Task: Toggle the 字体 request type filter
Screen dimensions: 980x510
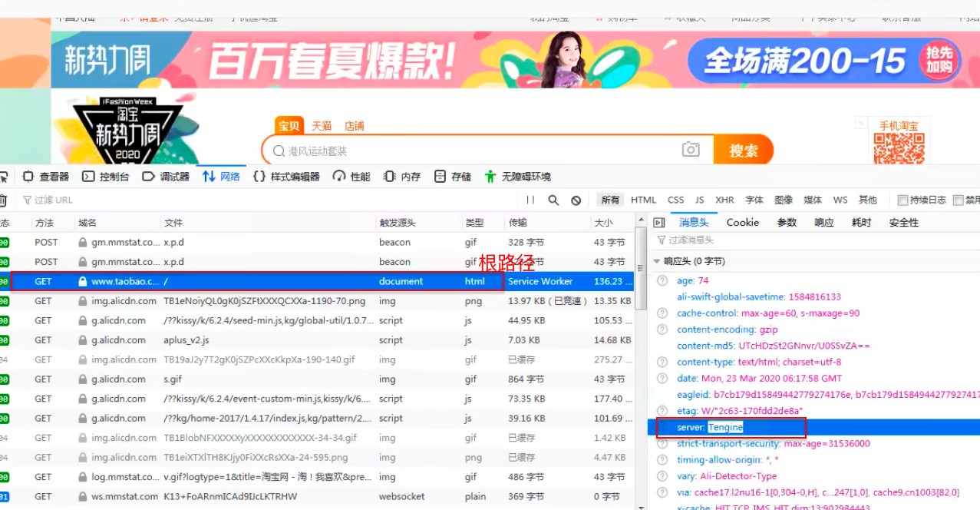Action: pos(754,200)
